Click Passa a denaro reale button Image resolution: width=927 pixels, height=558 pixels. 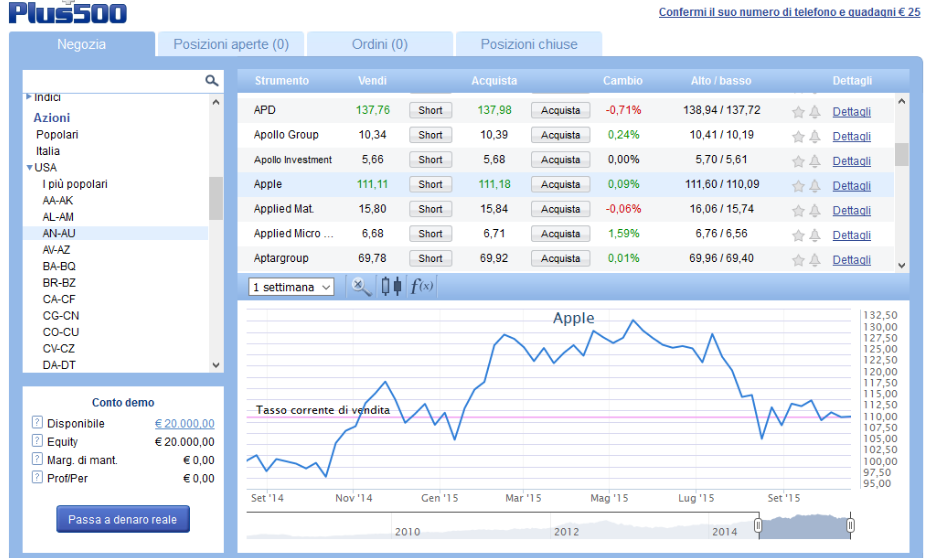pyautogui.click(x=123, y=519)
